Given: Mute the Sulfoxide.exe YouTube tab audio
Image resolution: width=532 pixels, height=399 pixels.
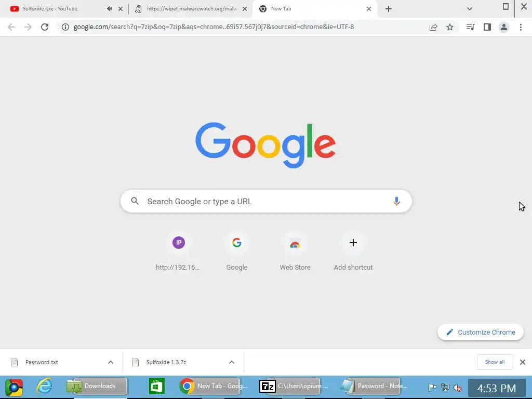Looking at the screenshot, I should [109, 9].
